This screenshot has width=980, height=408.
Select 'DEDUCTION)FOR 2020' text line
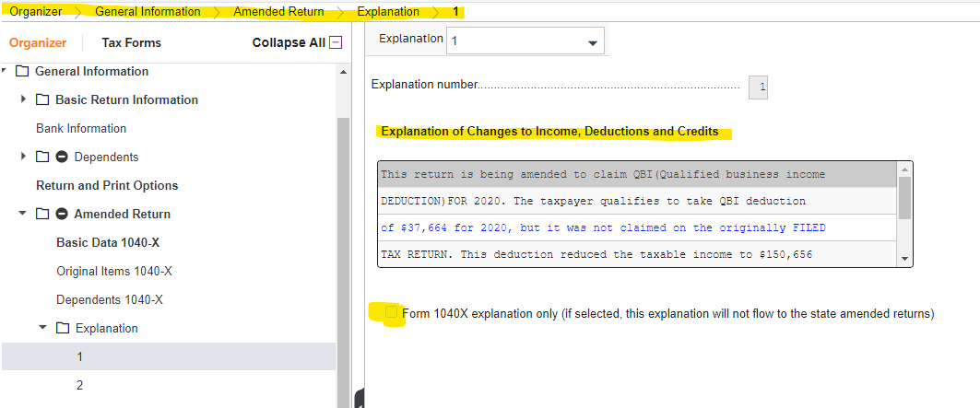[x=637, y=201]
